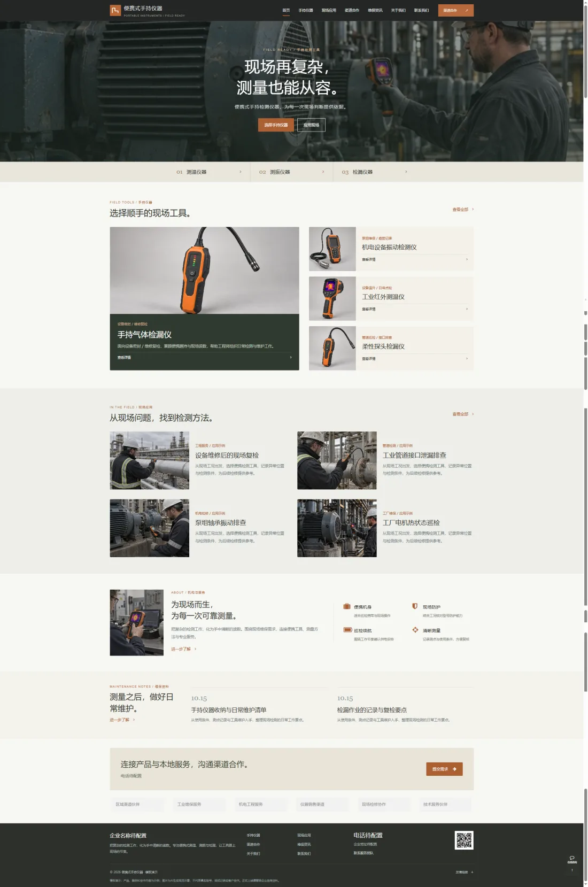Expand the 01 测温仪器 category chevron

click(241, 172)
